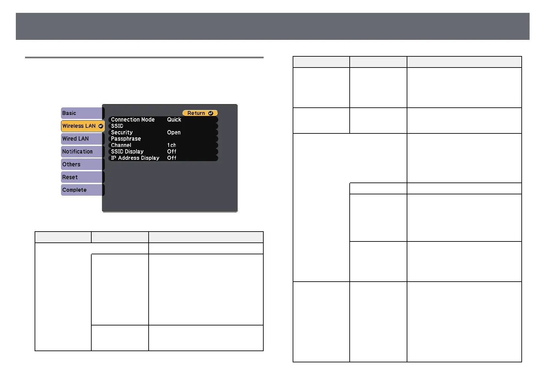
Task: Click the Return button
Action: point(200,113)
